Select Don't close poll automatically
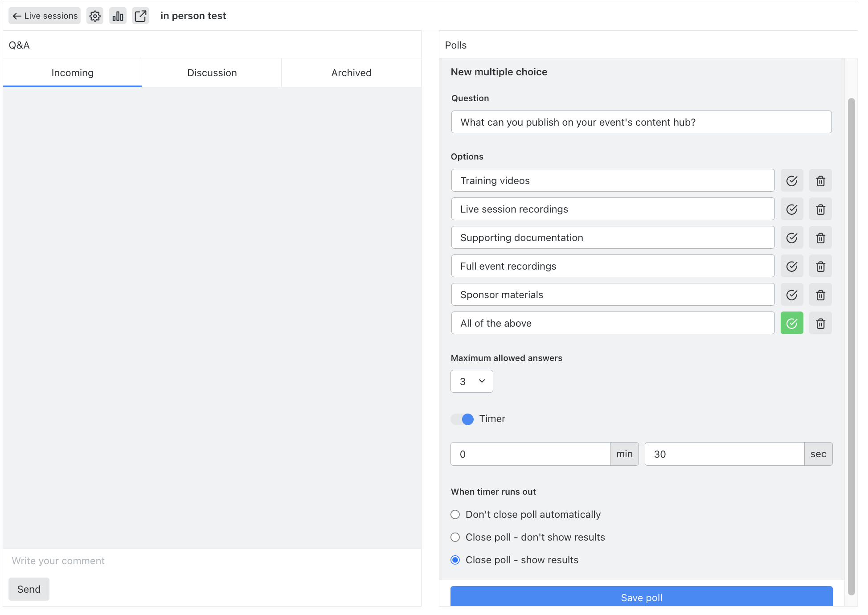This screenshot has height=615, width=868. tap(455, 514)
